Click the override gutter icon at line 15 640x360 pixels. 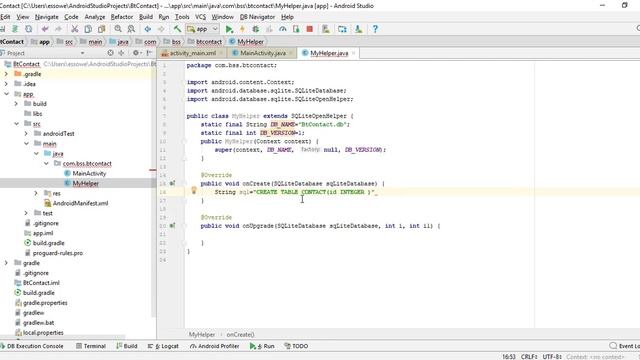pyautogui.click(x=172, y=183)
